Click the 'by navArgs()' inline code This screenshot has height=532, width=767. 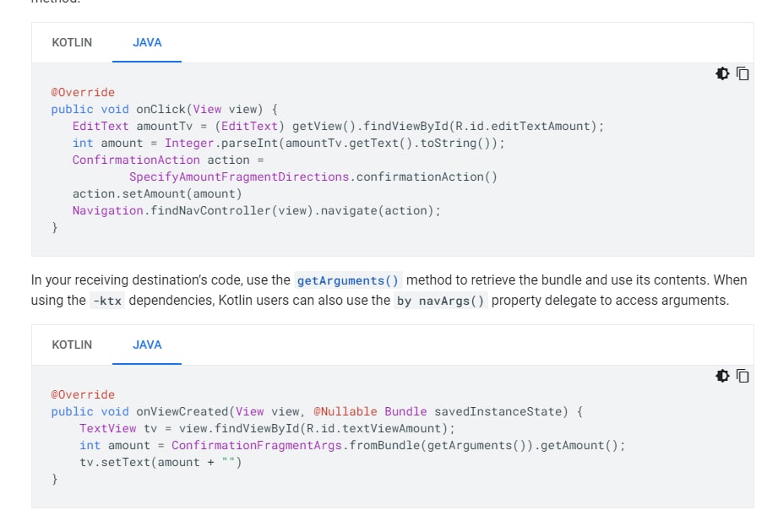click(x=440, y=301)
